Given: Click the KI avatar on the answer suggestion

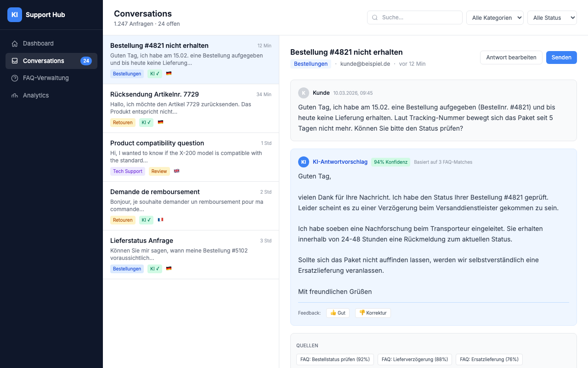Looking at the screenshot, I should point(304,162).
